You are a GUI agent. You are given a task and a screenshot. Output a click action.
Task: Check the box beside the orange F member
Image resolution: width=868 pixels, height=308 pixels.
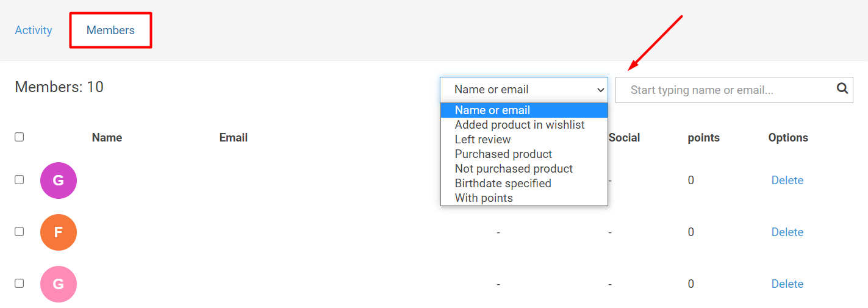[19, 231]
